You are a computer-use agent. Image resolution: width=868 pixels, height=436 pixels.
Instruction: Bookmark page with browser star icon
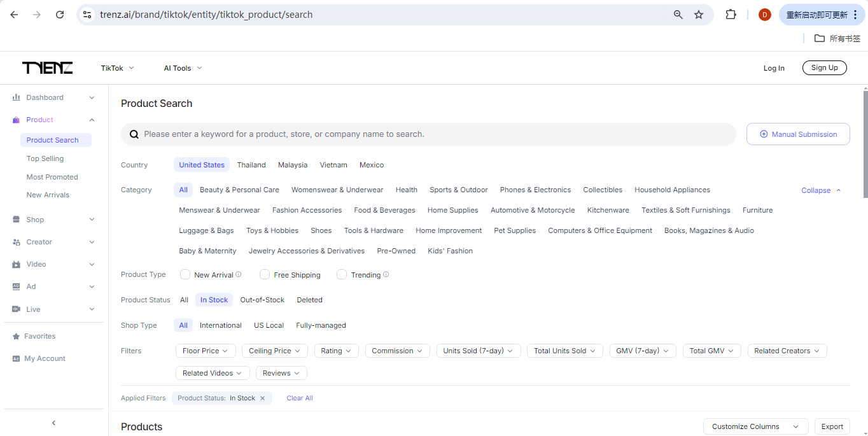pos(699,15)
